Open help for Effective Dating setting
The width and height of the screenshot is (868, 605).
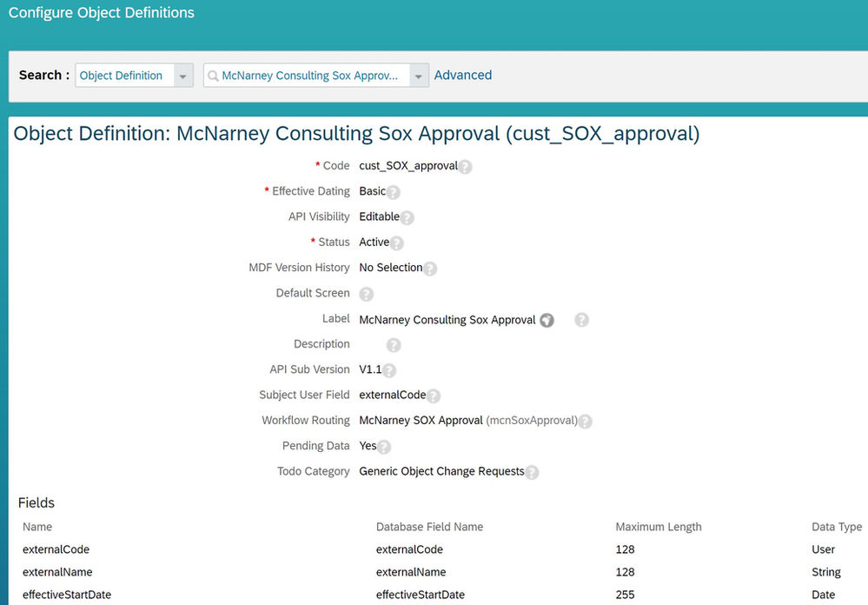[393, 191]
